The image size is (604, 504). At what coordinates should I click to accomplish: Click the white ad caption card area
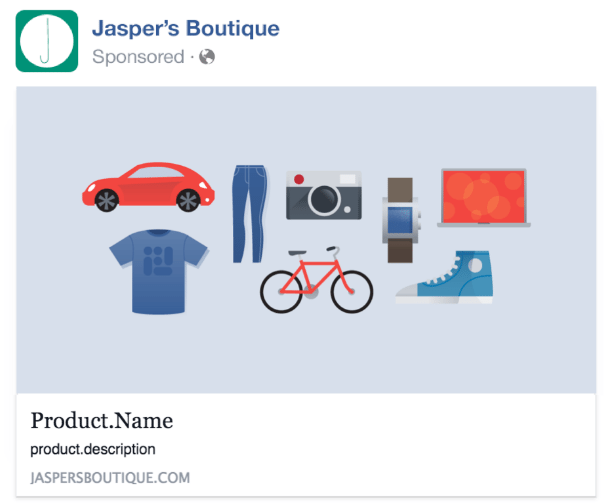click(x=306, y=445)
